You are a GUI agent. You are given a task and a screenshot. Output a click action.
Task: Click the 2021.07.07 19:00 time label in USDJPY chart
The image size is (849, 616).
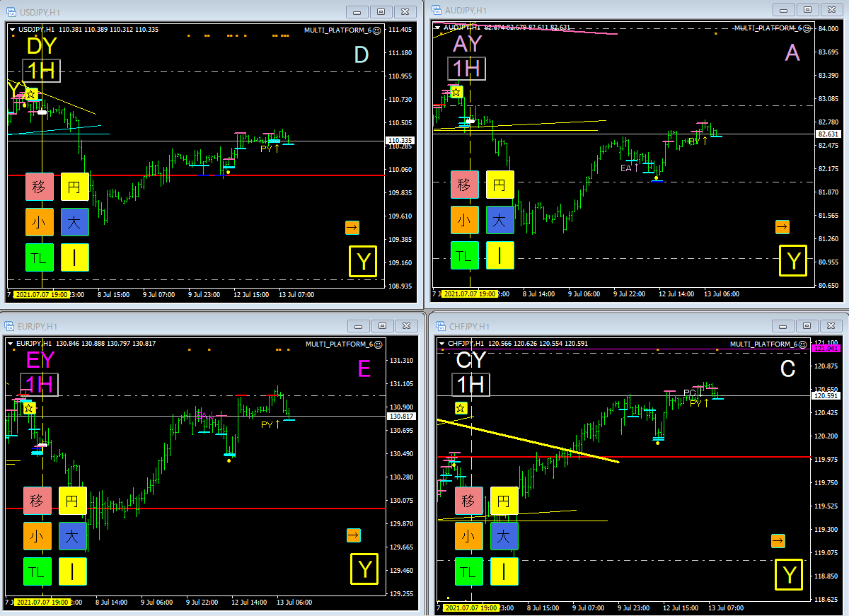(x=42, y=294)
